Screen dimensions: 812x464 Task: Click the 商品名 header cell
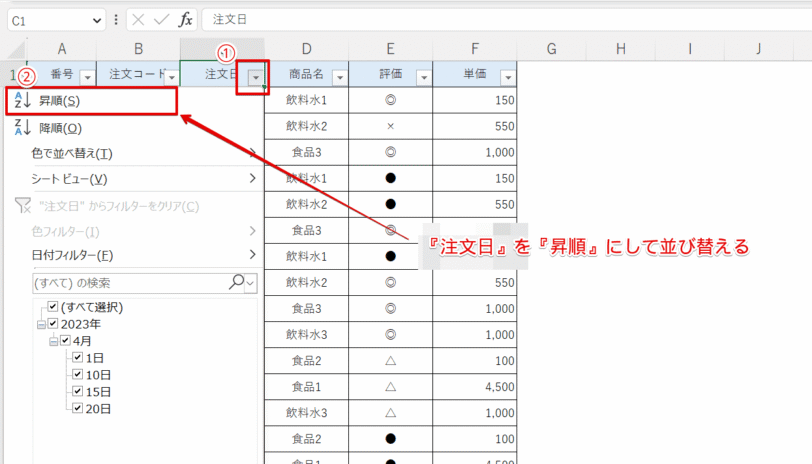[307, 74]
